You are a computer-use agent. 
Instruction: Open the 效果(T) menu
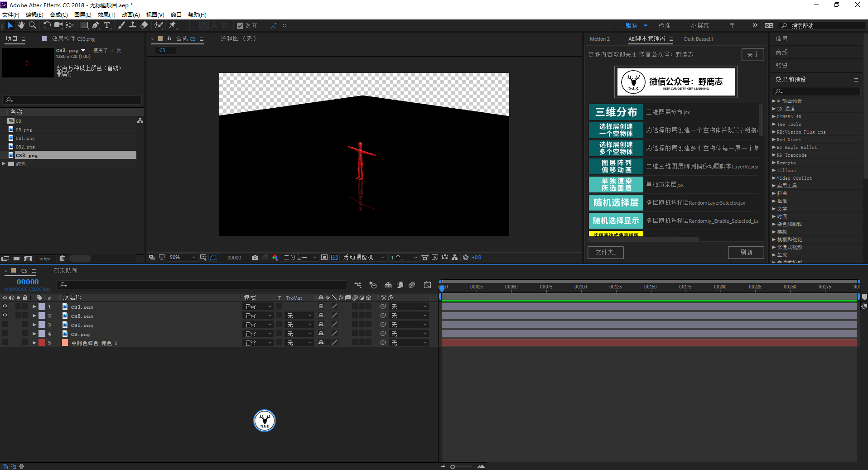tap(106, 14)
